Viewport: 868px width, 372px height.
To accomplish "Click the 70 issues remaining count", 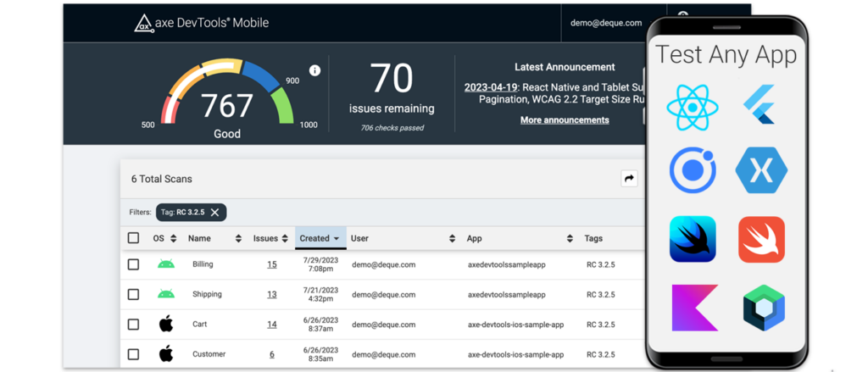I will (392, 79).
